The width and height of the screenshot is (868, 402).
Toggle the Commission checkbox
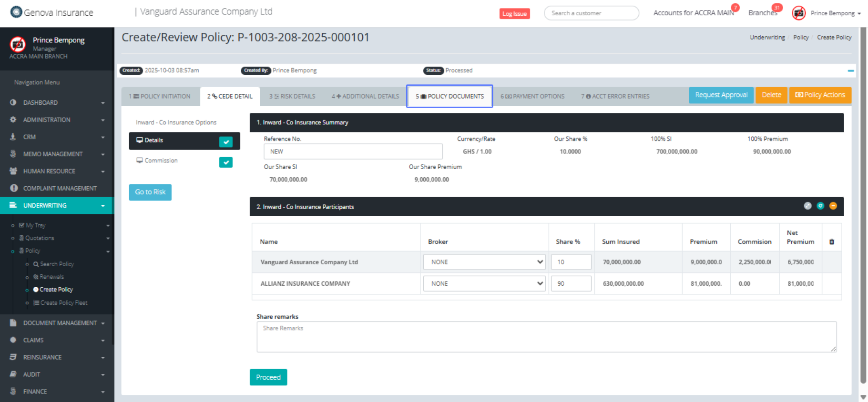[226, 162]
